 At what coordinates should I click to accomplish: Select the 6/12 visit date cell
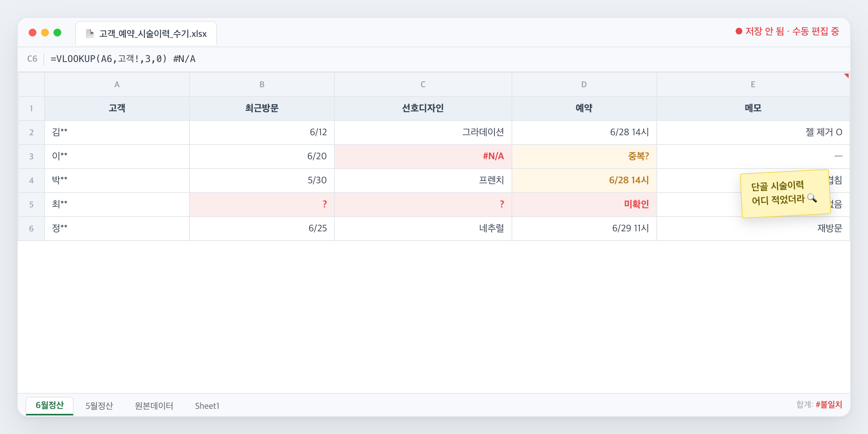(x=262, y=133)
